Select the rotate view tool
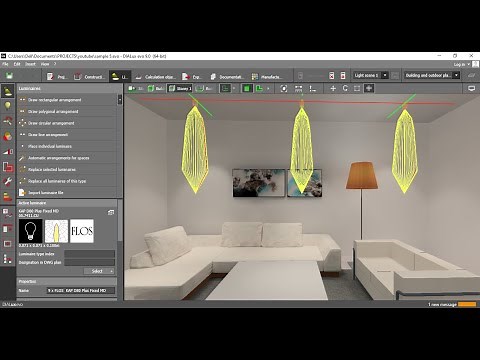 [x=345, y=88]
